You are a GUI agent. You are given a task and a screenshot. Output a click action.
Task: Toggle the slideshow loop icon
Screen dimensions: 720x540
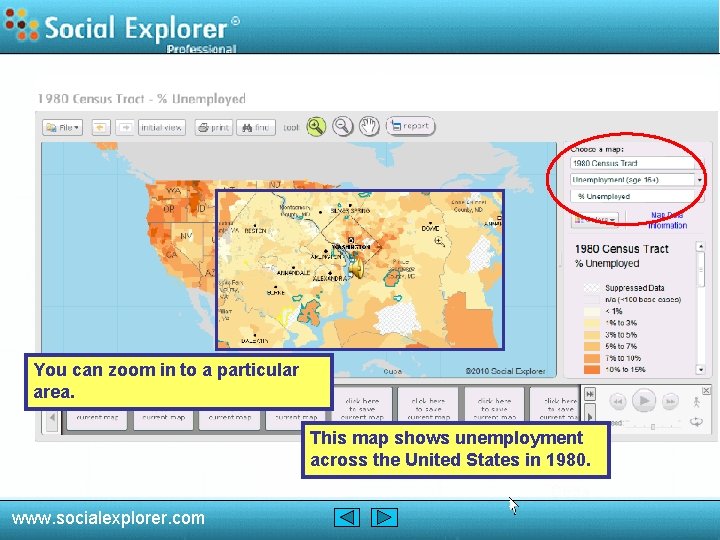tap(696, 422)
